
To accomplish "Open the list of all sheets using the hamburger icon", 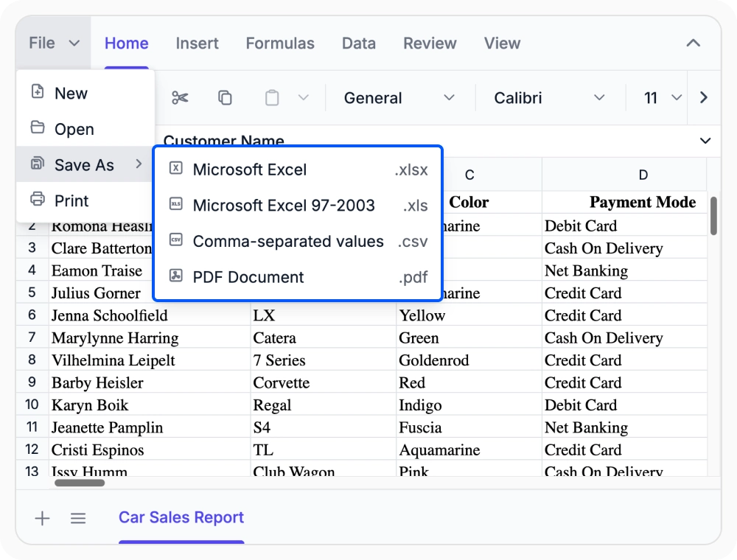I will point(78,518).
